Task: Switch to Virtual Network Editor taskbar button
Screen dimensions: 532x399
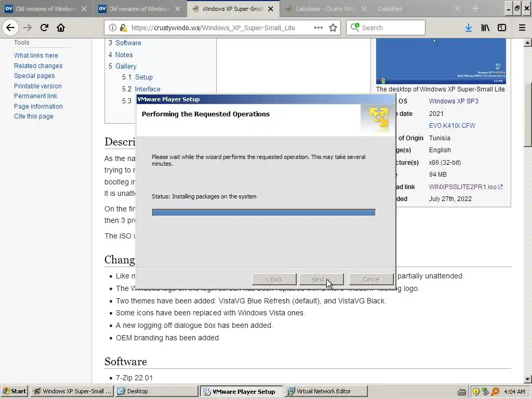Action: [x=326, y=391]
